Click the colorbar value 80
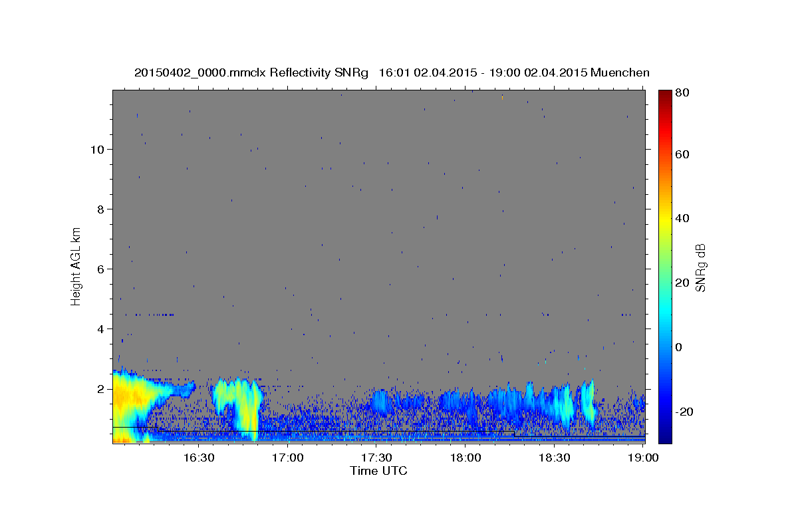Screen dimensions: 798x532 click(x=681, y=92)
